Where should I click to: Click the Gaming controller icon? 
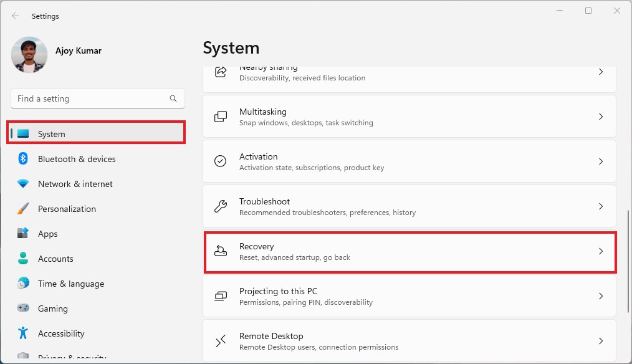tap(23, 309)
